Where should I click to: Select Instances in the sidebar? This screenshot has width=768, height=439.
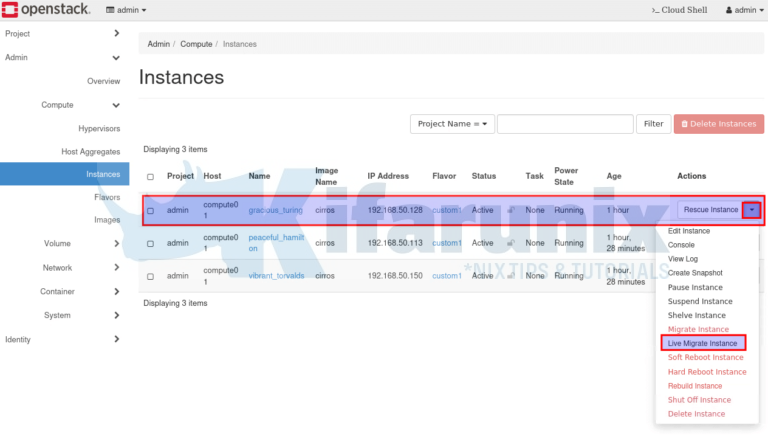65,174
